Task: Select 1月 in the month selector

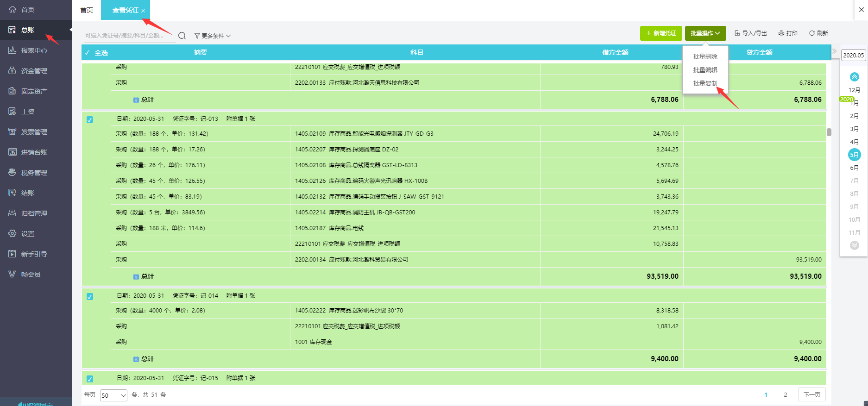Action: [855, 103]
